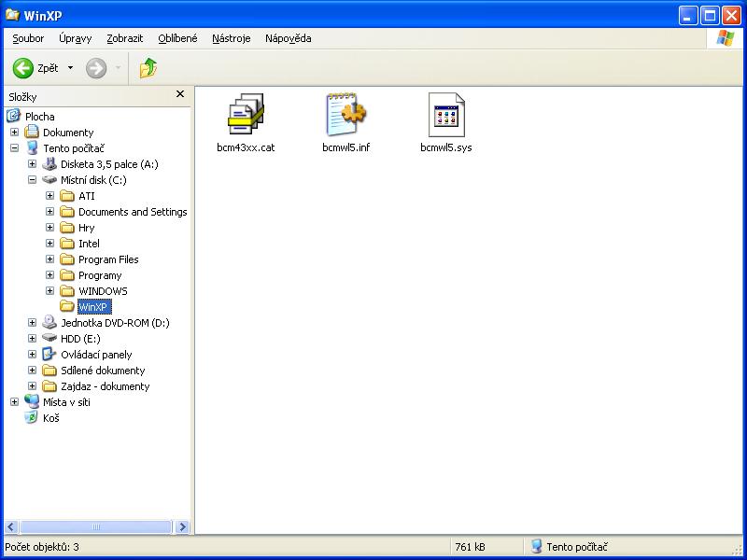
Task: Click the Ovládací panely control panel icon
Action: pos(49,354)
